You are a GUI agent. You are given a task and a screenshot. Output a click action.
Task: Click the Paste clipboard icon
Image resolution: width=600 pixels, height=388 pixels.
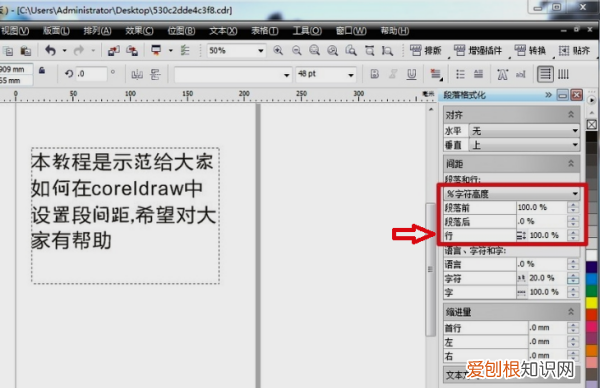[26, 51]
